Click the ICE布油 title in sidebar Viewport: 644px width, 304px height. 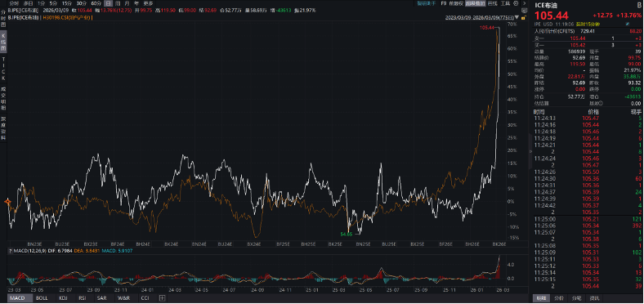click(x=546, y=5)
